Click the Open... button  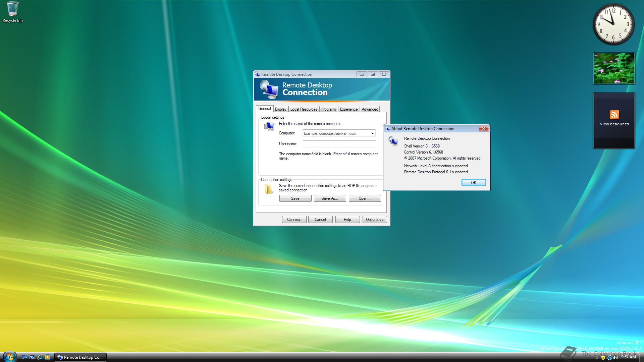point(365,198)
